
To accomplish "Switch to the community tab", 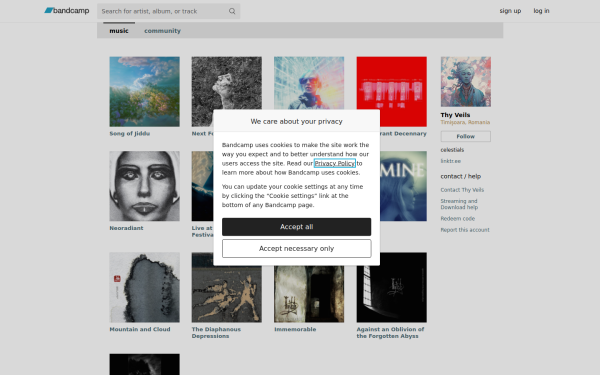I will (x=162, y=31).
